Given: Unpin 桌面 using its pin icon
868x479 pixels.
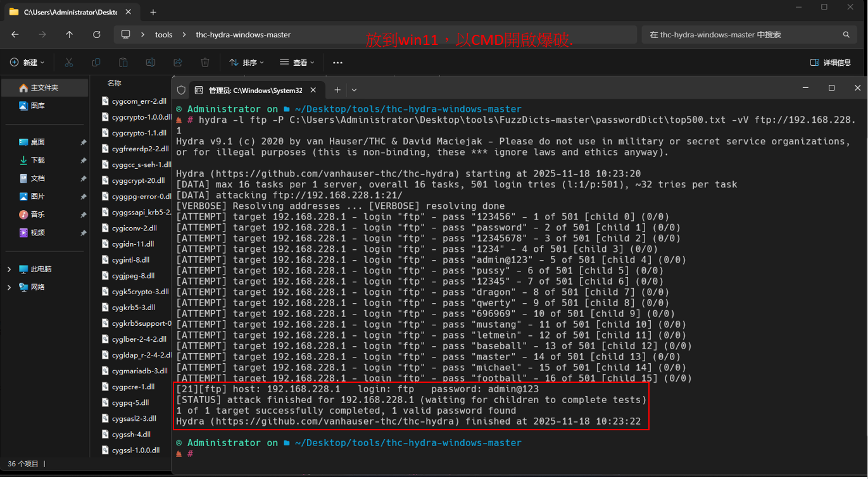Looking at the screenshot, I should point(83,142).
